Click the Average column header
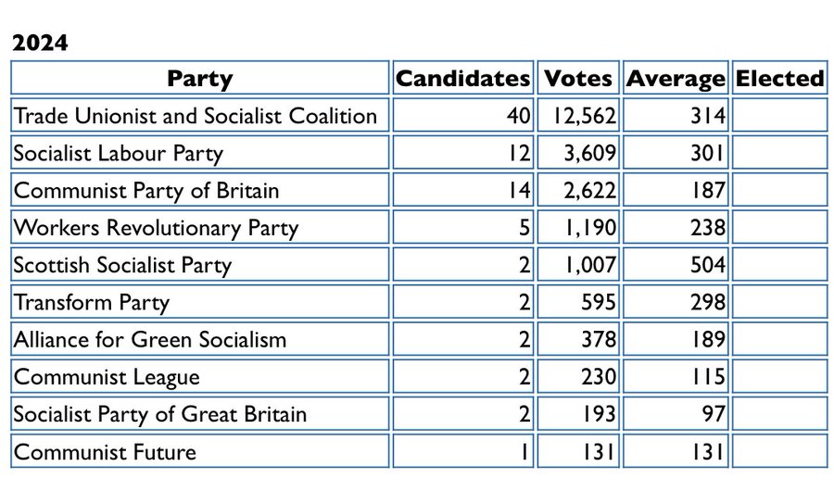The image size is (834, 504). 676,78
